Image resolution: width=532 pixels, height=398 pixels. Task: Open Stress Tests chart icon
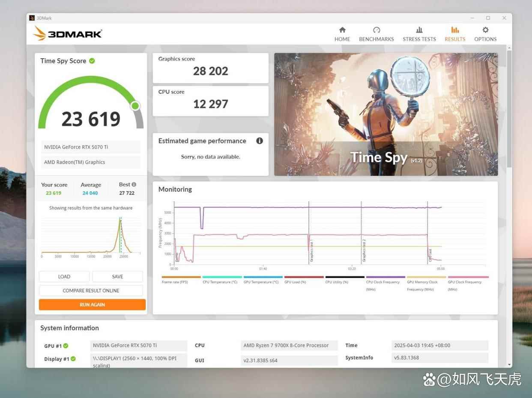tap(419, 30)
